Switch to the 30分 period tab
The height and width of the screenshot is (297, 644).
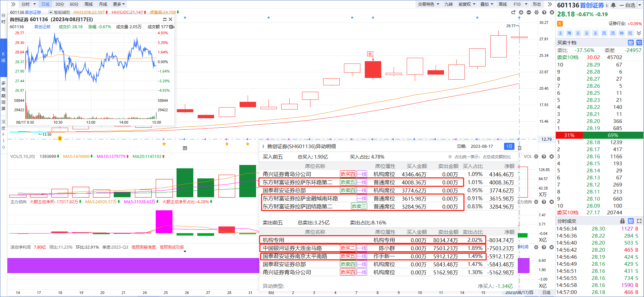pos(60,4)
